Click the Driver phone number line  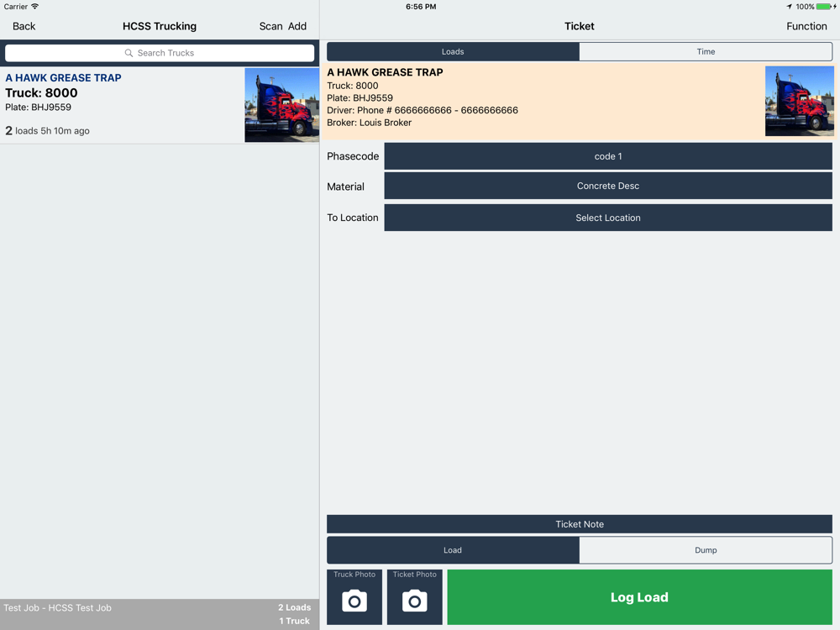pyautogui.click(x=423, y=110)
